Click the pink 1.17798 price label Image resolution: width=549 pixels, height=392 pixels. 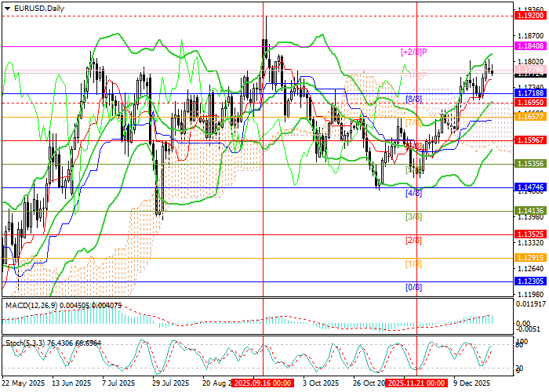[531, 69]
